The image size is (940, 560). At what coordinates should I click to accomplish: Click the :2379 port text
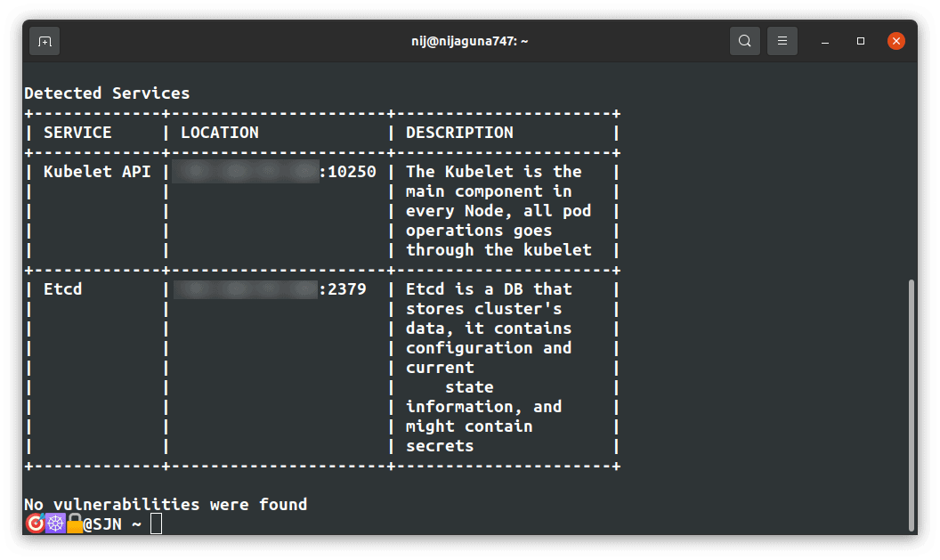pyautogui.click(x=343, y=289)
